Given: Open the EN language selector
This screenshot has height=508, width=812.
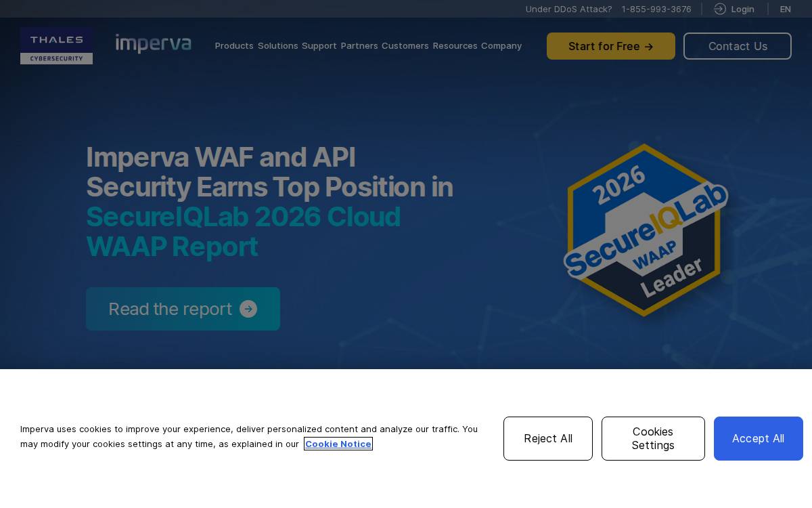Looking at the screenshot, I should 786,9.
